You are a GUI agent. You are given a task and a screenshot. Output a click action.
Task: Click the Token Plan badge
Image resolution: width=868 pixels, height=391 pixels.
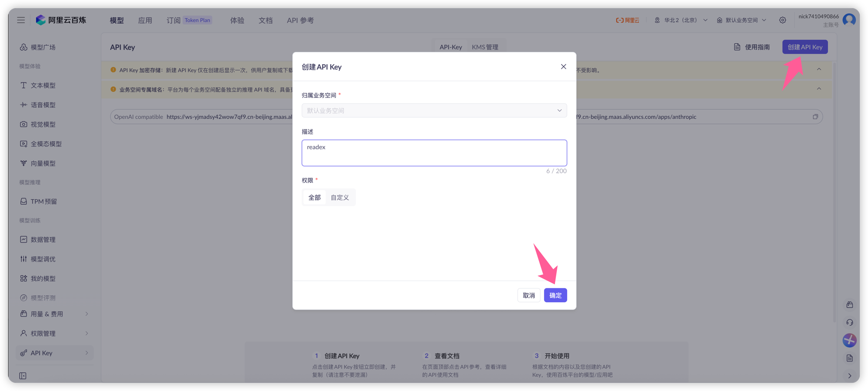[x=197, y=20]
